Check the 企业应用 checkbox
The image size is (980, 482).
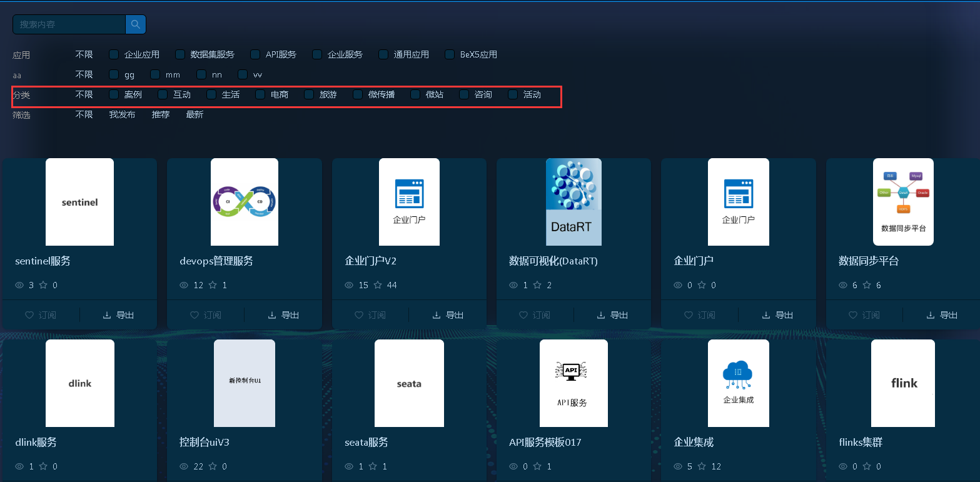(114, 54)
